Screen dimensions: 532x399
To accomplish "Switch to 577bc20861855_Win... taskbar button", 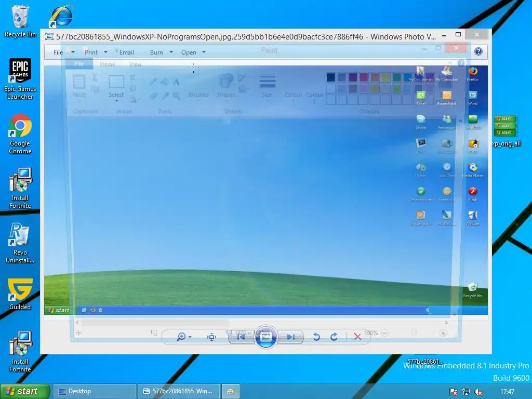I will [179, 391].
